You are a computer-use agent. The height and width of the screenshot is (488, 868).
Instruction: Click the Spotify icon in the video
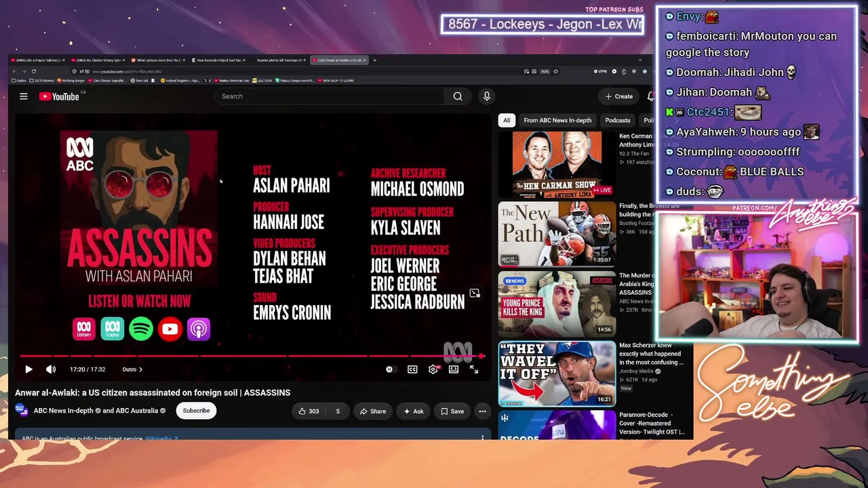tap(141, 329)
